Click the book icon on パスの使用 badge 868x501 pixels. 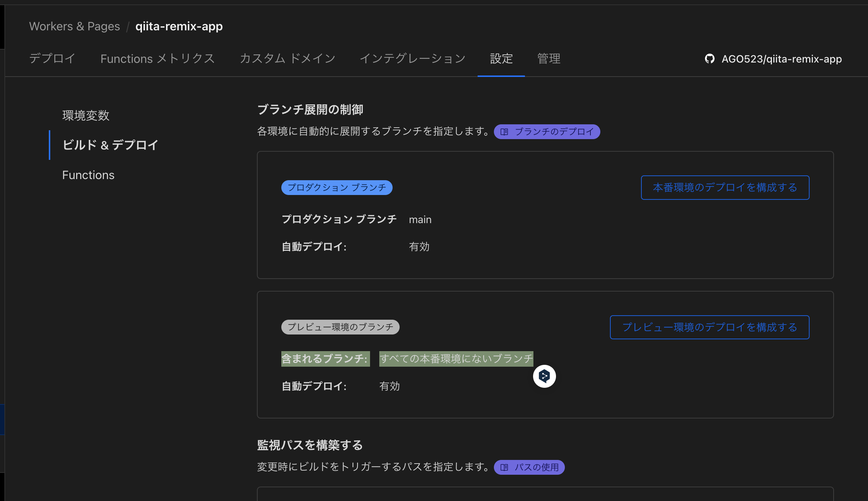(x=503, y=467)
